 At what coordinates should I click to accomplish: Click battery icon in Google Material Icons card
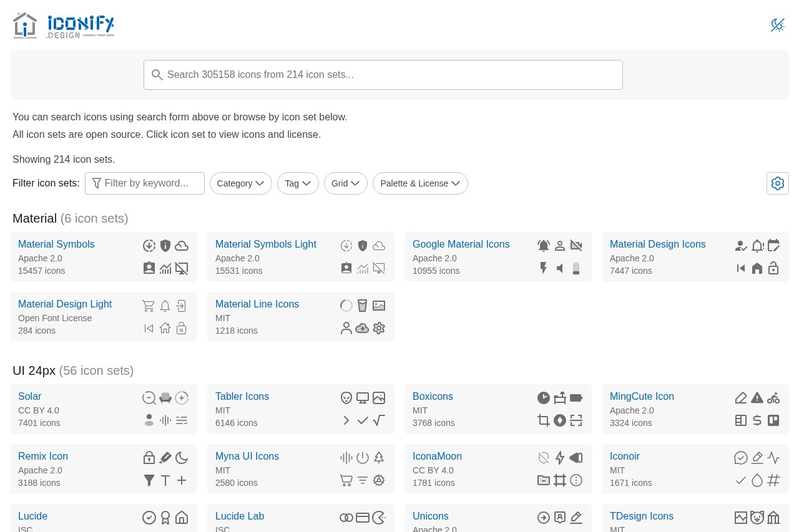(x=576, y=268)
